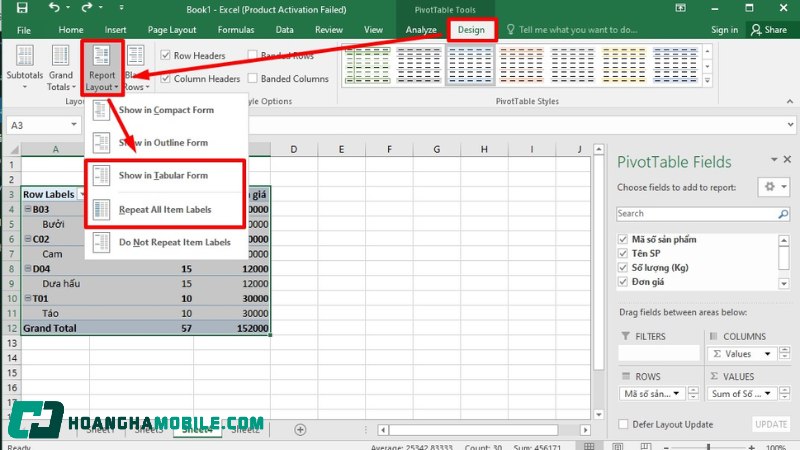
Task: Select cell containing Dưa hấu
Action: pos(56,283)
